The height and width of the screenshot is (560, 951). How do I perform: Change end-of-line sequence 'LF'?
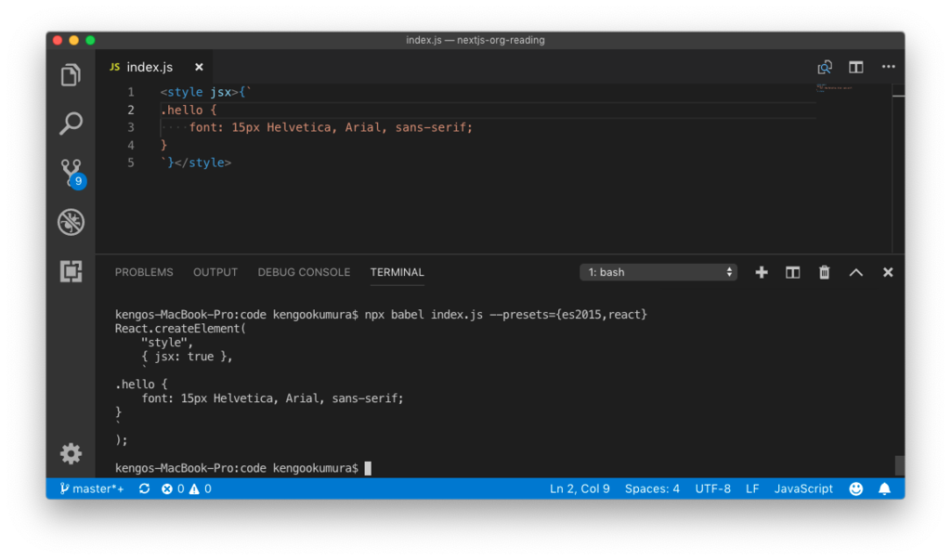click(x=752, y=489)
